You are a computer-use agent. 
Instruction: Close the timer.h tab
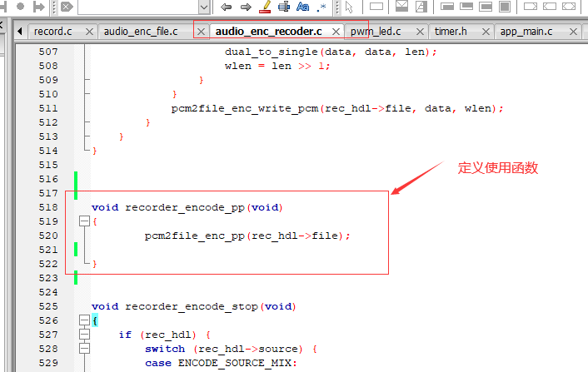[486, 32]
